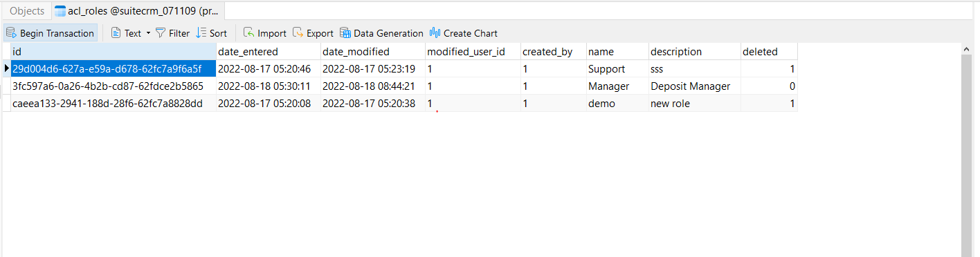
Task: Click deleted value in Support row
Action: tap(769, 69)
